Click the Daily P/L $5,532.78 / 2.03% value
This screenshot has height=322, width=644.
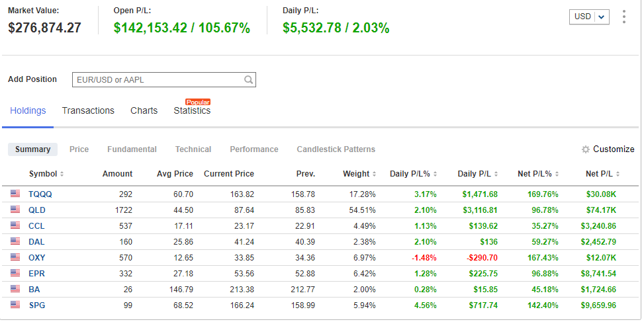tap(336, 28)
